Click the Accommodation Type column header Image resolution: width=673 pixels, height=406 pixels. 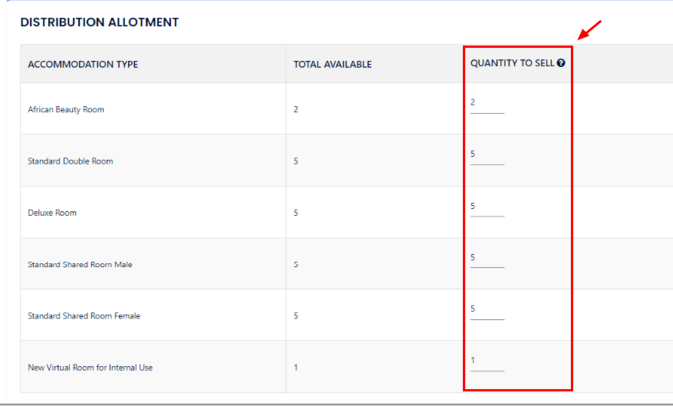click(83, 65)
